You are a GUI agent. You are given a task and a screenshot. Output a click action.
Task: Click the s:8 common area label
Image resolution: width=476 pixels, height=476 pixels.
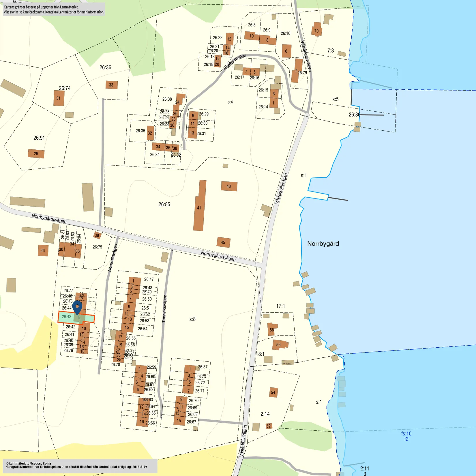[x=192, y=319]
